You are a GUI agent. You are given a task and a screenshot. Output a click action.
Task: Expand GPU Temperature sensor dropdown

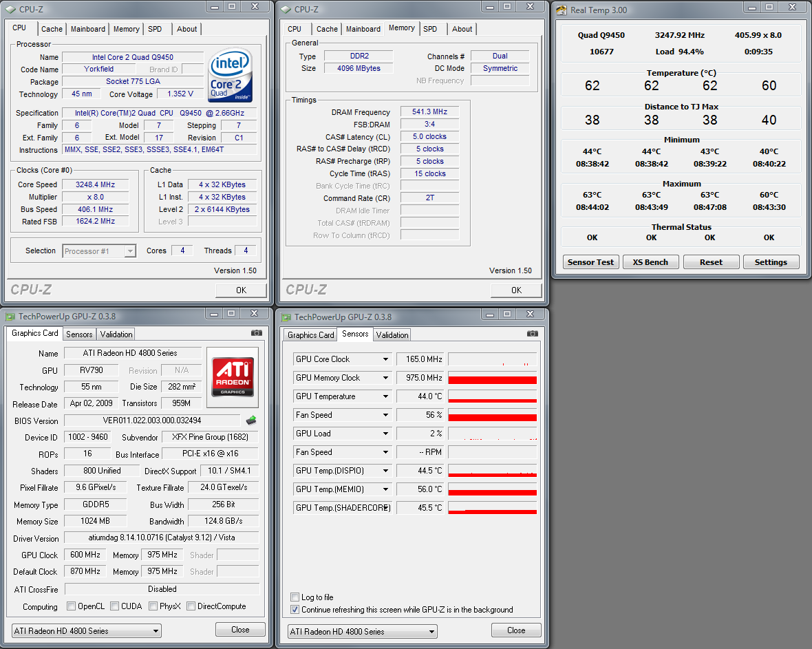(x=385, y=396)
